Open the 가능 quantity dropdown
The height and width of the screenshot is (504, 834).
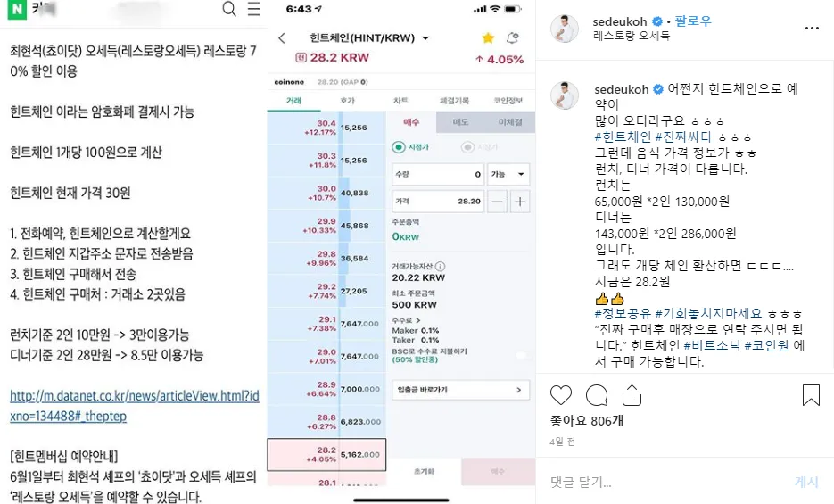point(508,174)
